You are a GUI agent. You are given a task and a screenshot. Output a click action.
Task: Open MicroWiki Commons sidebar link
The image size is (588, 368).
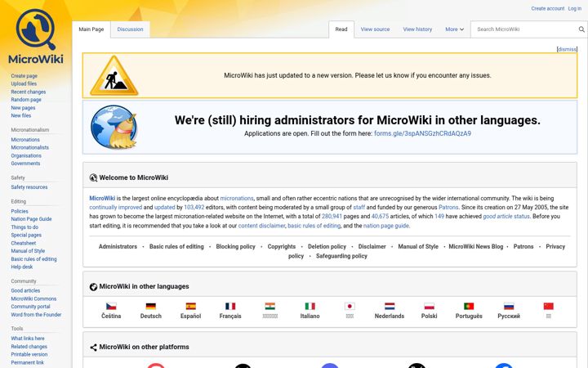pyautogui.click(x=33, y=299)
